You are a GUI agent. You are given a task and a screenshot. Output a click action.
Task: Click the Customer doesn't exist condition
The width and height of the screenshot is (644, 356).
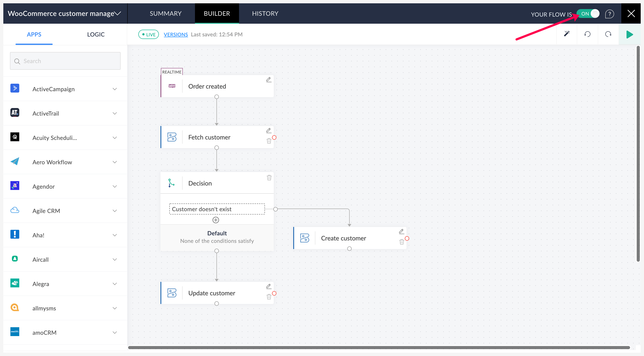click(217, 209)
